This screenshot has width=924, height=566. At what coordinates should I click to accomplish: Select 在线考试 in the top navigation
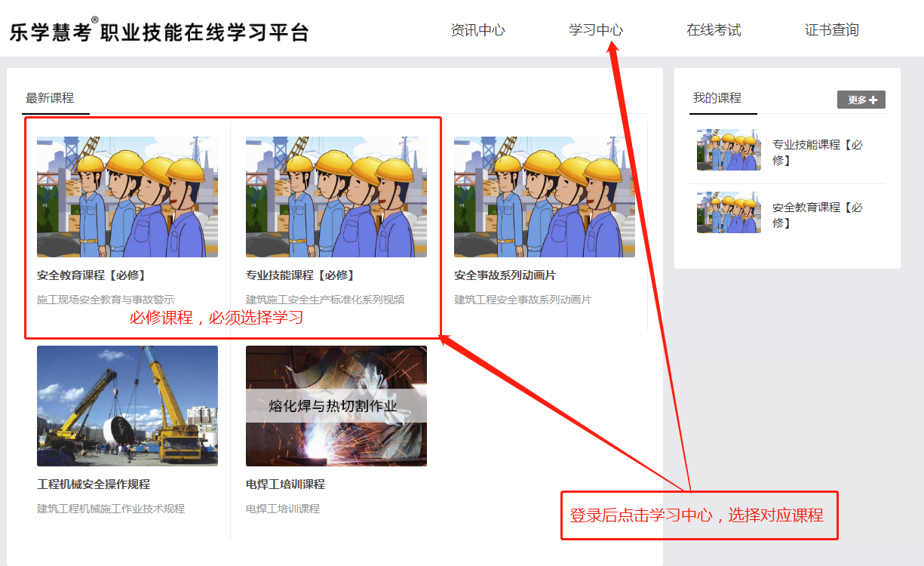714,30
